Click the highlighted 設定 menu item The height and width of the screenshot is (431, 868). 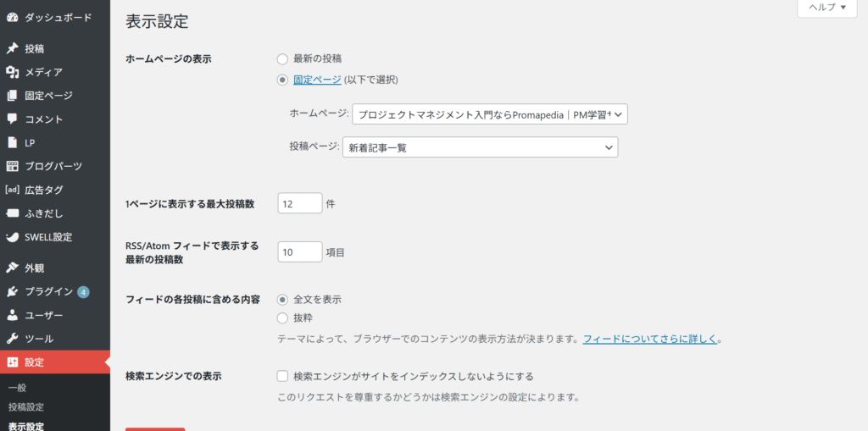[55, 362]
